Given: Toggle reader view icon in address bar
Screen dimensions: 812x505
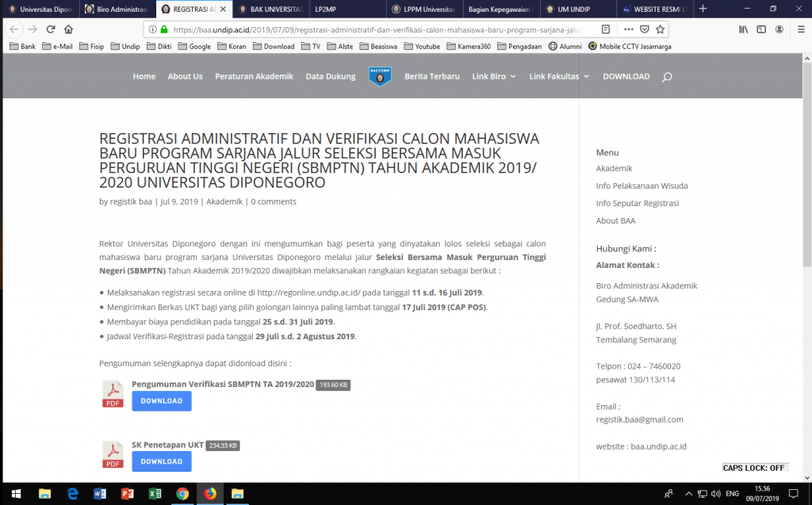Looking at the screenshot, I should (x=606, y=29).
